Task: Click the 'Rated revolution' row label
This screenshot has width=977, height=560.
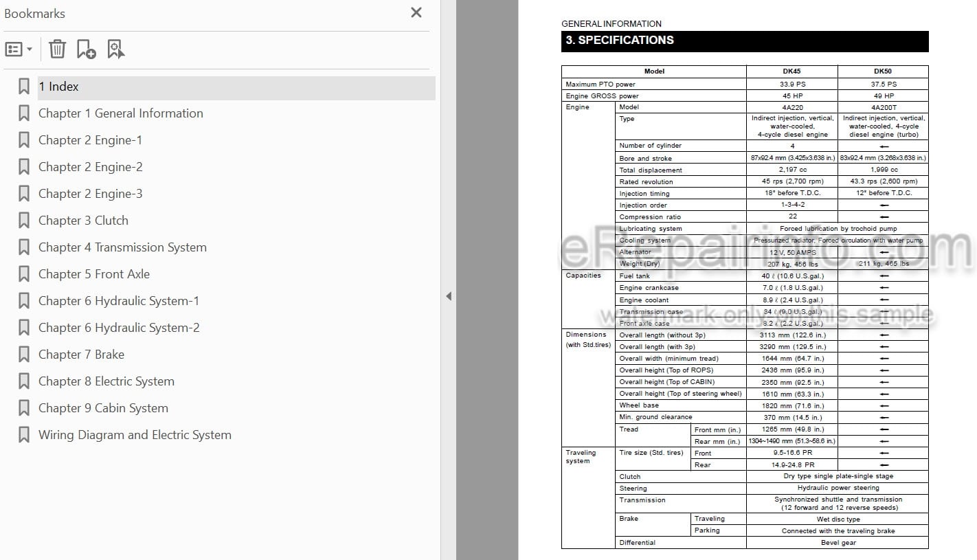Action: coord(646,182)
